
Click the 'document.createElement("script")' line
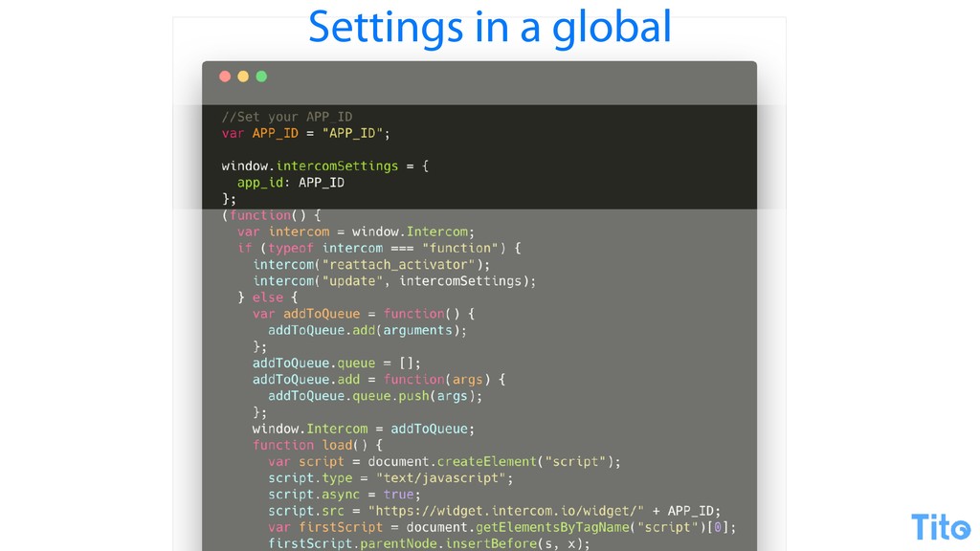[444, 462]
